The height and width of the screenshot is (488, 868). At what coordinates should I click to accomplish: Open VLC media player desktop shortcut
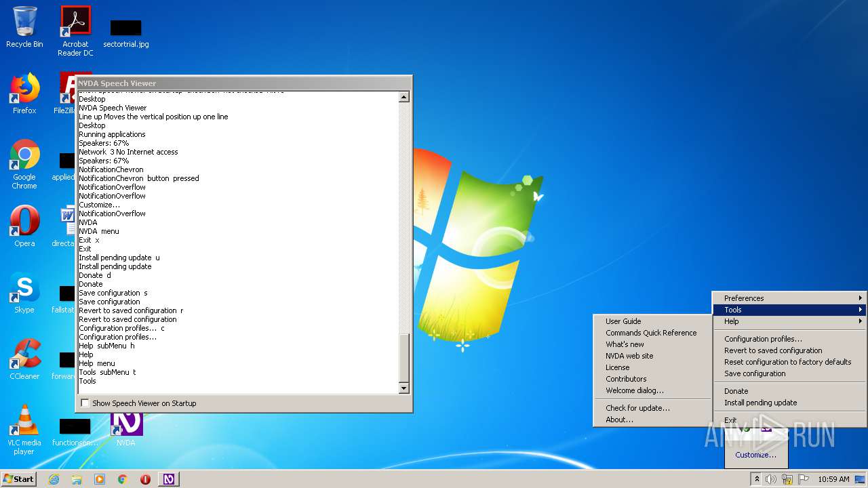[24, 429]
